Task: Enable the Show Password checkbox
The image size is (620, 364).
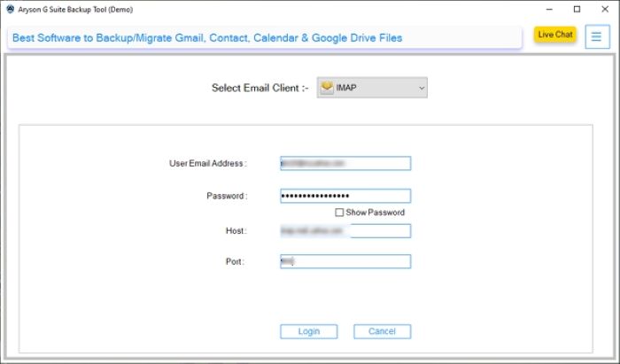Action: pos(339,213)
